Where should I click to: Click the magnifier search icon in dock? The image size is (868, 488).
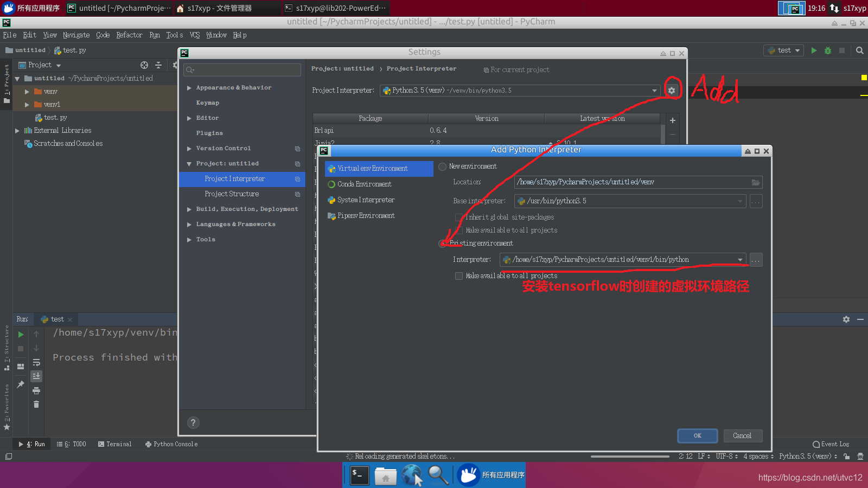[438, 475]
